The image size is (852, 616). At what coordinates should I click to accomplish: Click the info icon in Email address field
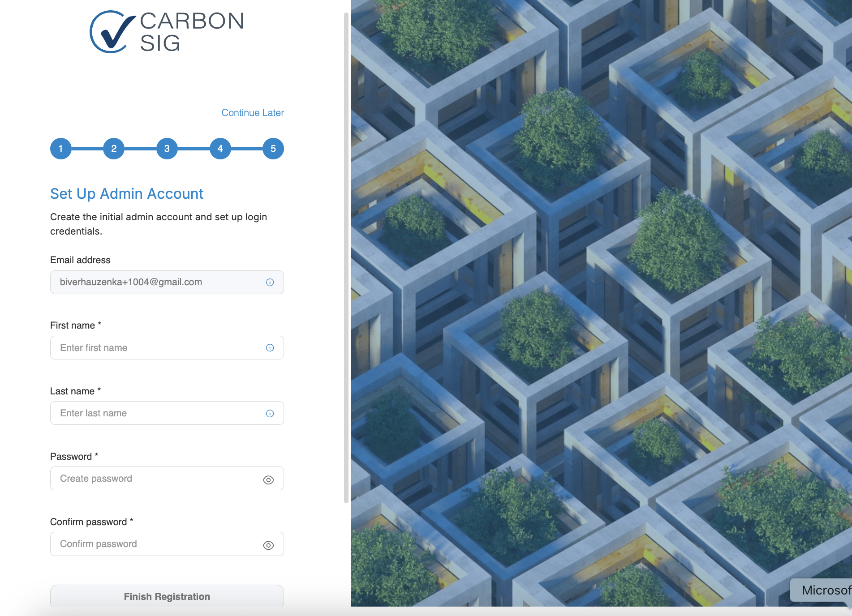(270, 282)
